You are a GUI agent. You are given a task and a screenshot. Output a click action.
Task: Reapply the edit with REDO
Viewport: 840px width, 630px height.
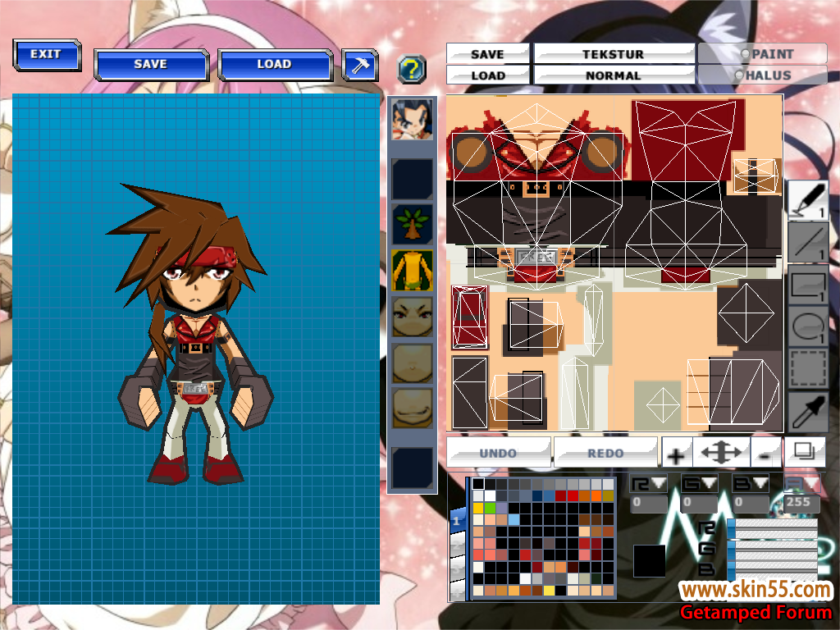[x=605, y=453]
